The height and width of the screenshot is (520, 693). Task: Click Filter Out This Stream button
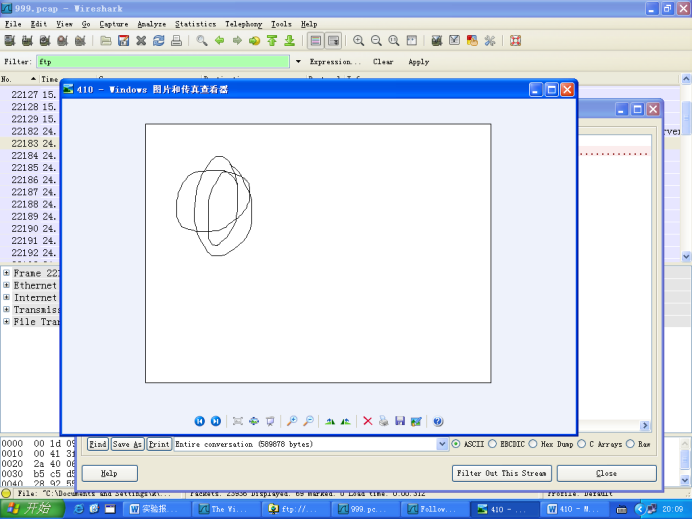[502, 473]
